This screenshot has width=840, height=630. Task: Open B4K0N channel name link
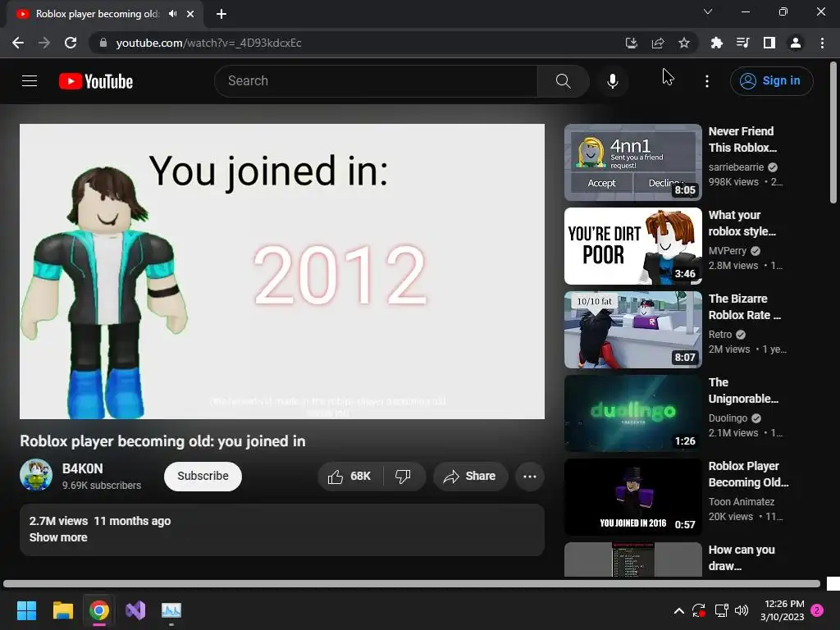[83, 468]
